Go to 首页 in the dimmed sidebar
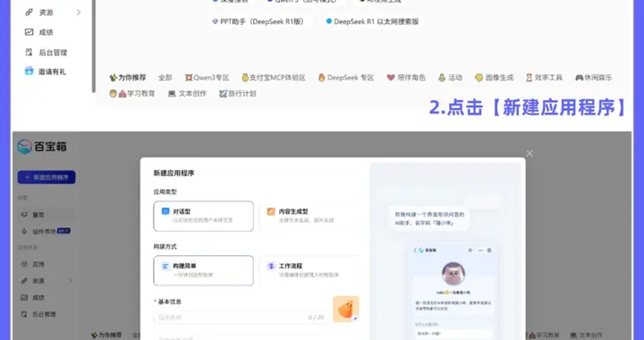This screenshot has height=340, width=644. click(46, 215)
